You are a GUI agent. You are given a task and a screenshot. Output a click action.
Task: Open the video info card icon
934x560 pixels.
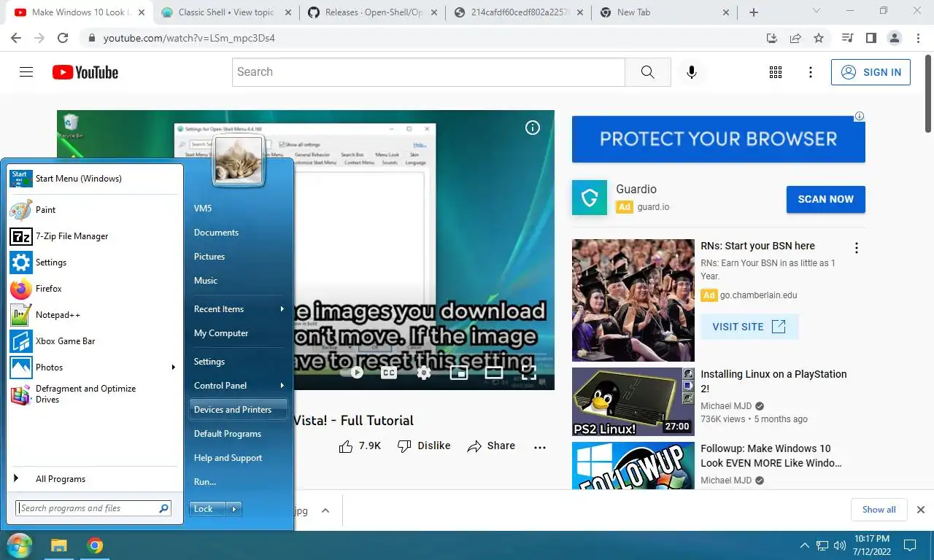533,128
